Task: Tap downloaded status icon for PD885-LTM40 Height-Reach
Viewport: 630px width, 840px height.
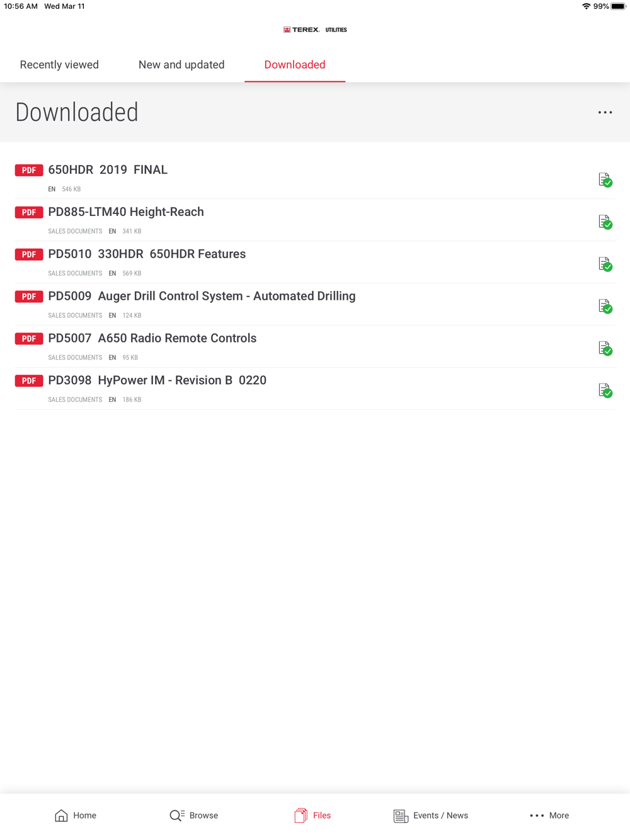Action: tap(605, 222)
